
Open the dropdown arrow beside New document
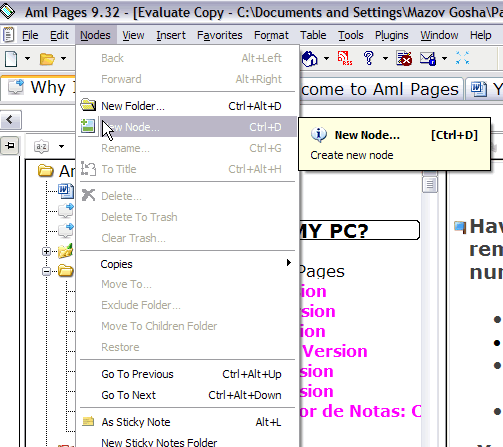[x=27, y=59]
